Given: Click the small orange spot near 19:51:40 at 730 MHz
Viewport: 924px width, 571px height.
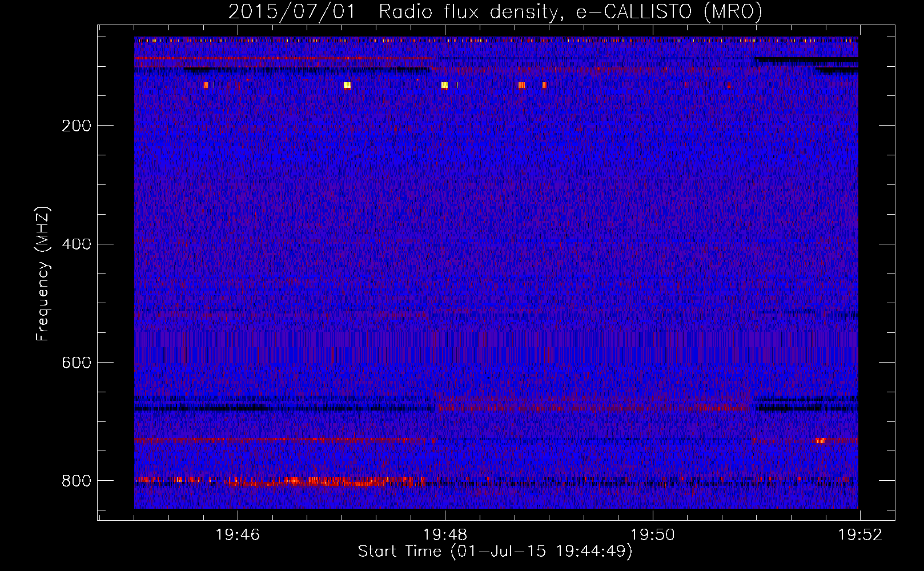Looking at the screenshot, I should (x=821, y=440).
